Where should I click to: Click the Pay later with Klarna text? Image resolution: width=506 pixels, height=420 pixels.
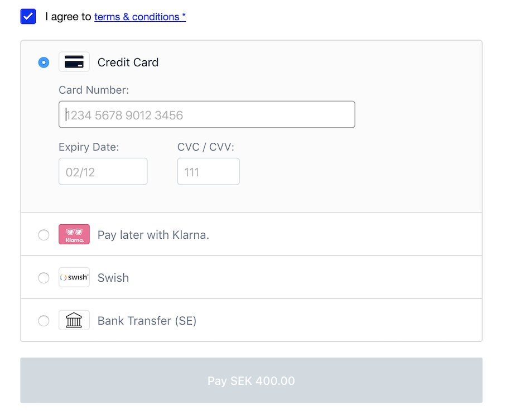(x=153, y=235)
